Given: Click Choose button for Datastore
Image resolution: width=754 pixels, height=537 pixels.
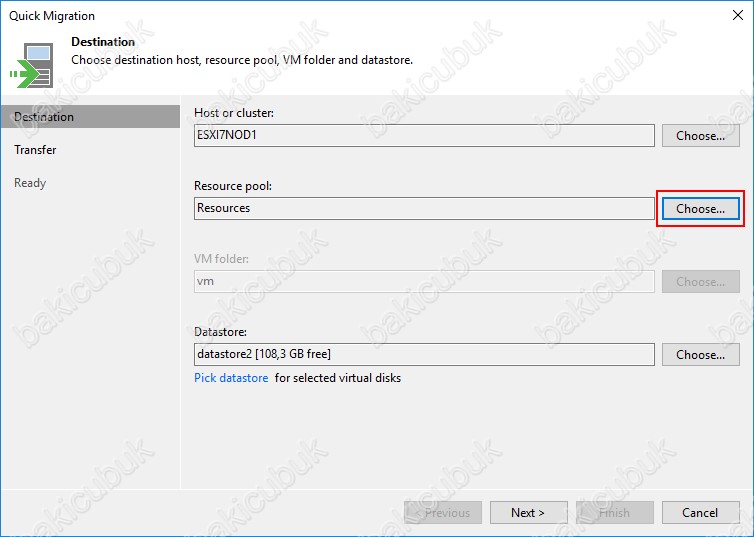Looking at the screenshot, I should pyautogui.click(x=701, y=354).
